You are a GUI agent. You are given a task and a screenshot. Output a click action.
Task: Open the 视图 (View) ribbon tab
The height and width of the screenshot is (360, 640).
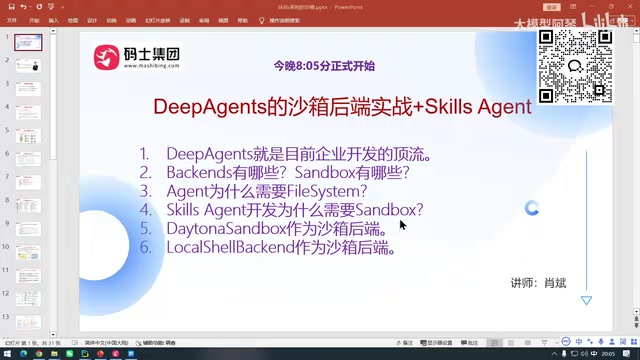[x=223, y=20]
